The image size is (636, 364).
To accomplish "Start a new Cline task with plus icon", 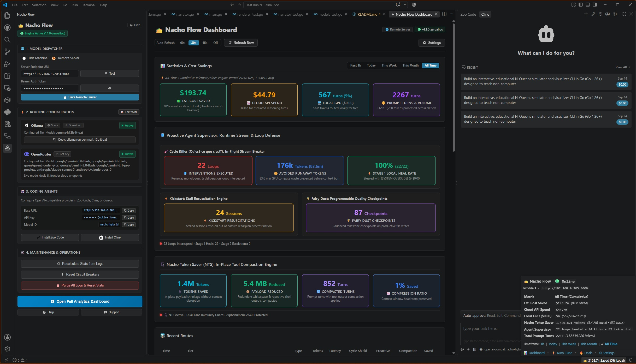I will (x=586, y=14).
